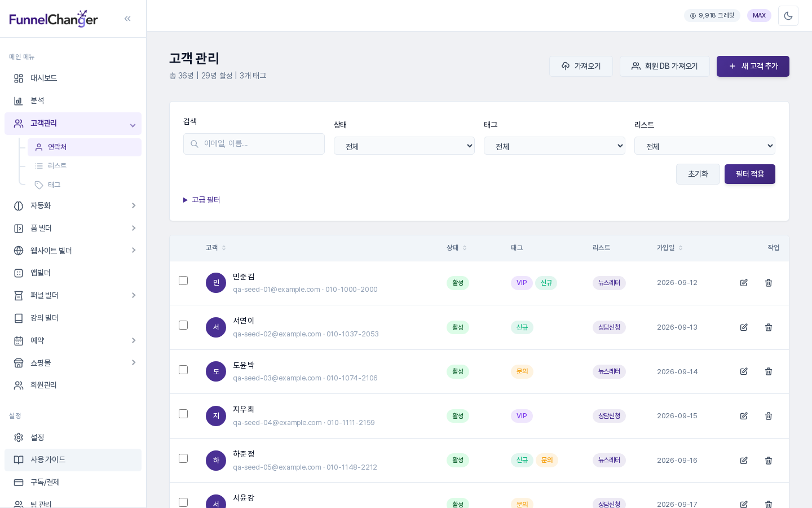Collapse the sidebar with the double-chevron icon

[127, 19]
